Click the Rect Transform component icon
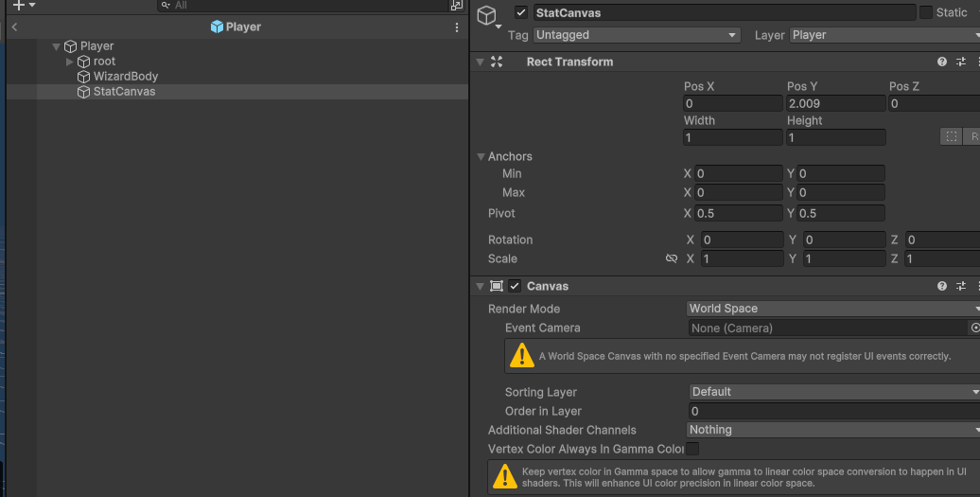The width and height of the screenshot is (980, 497). tap(497, 62)
